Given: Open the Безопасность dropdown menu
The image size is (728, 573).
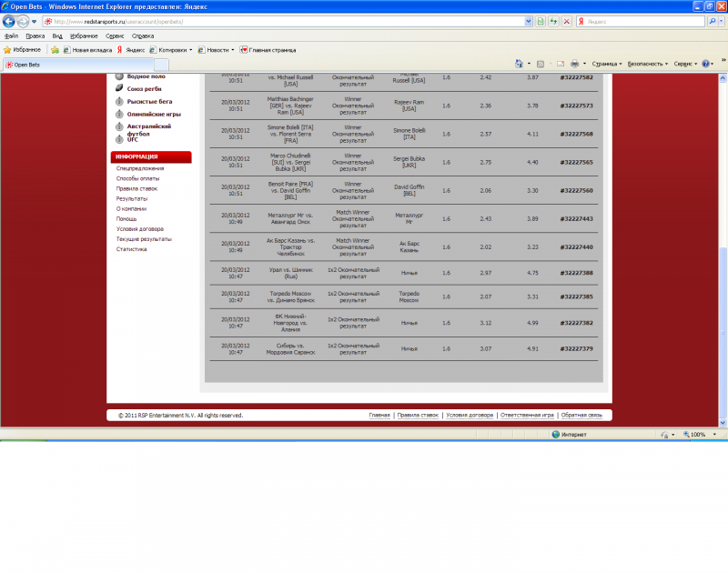Looking at the screenshot, I should point(648,64).
